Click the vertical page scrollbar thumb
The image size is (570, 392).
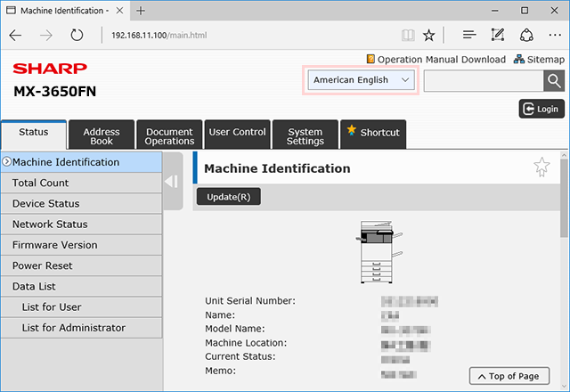(x=564, y=198)
